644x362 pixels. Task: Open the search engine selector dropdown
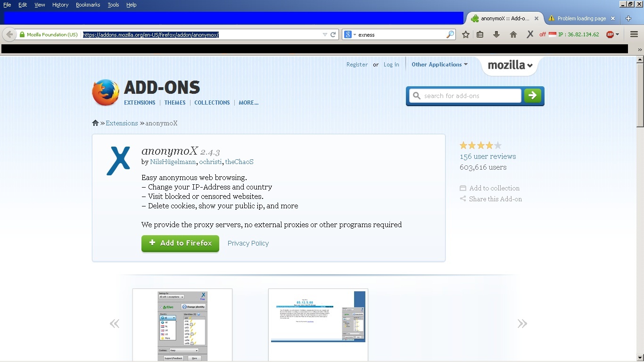coord(350,34)
